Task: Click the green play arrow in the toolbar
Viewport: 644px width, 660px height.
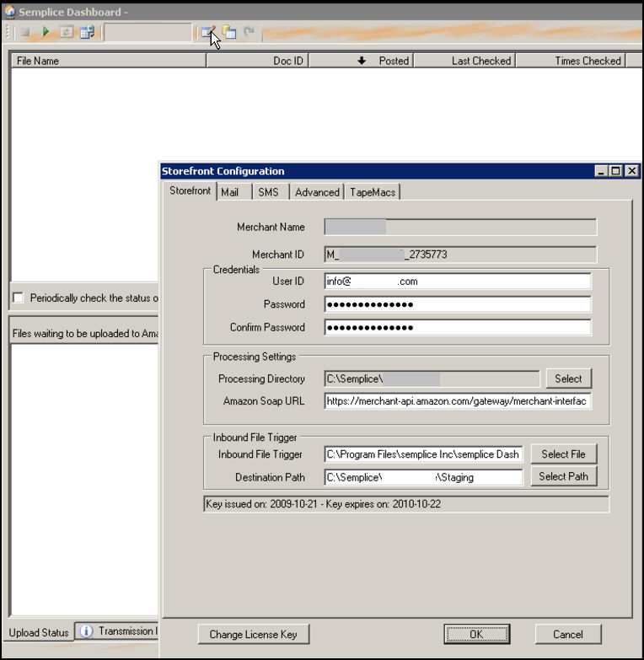Action: coord(46,31)
